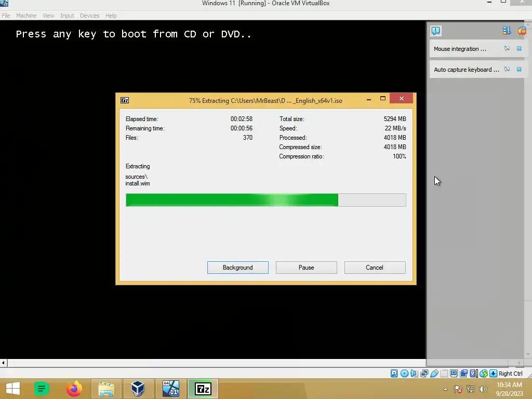Image resolution: width=532 pixels, height=399 pixels.
Task: Click the 00:00:56 remaining time value
Action: click(x=242, y=128)
